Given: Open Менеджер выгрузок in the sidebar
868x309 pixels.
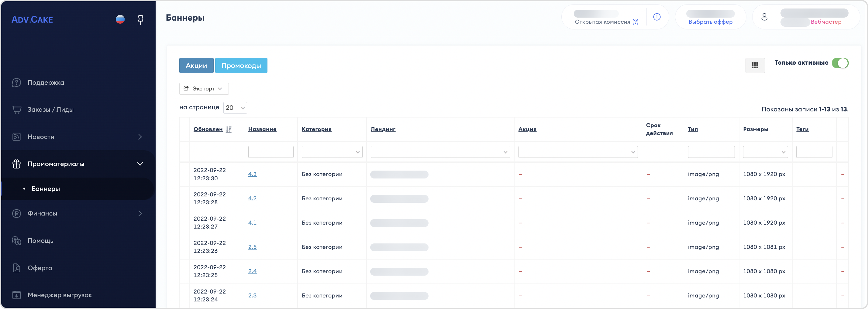Looking at the screenshot, I should pos(60,295).
